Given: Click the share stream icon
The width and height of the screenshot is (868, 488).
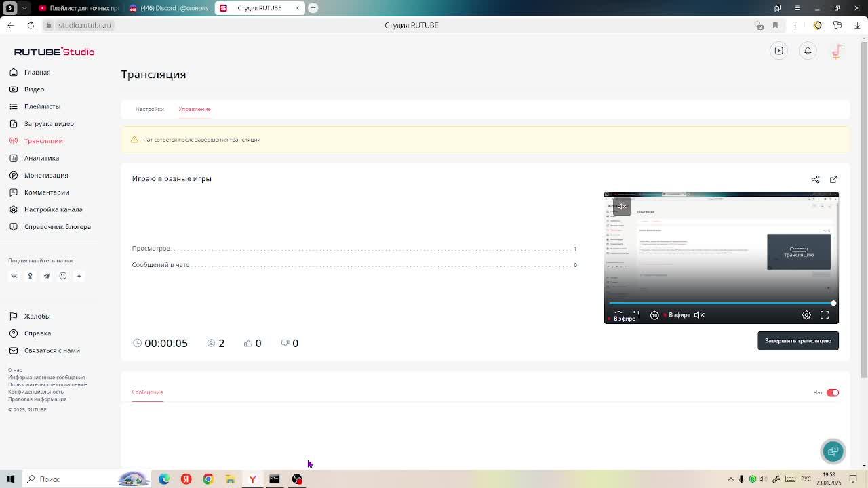Looking at the screenshot, I should (816, 179).
